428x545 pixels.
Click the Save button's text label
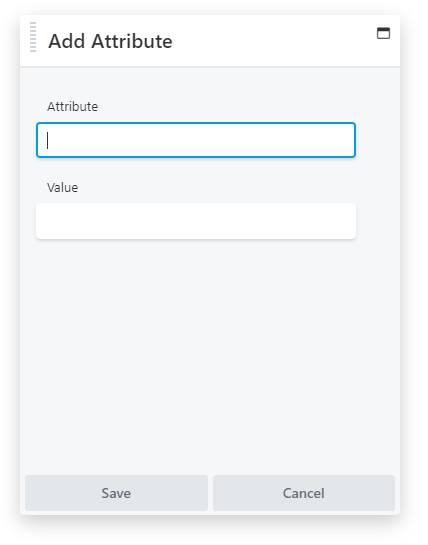pos(116,493)
